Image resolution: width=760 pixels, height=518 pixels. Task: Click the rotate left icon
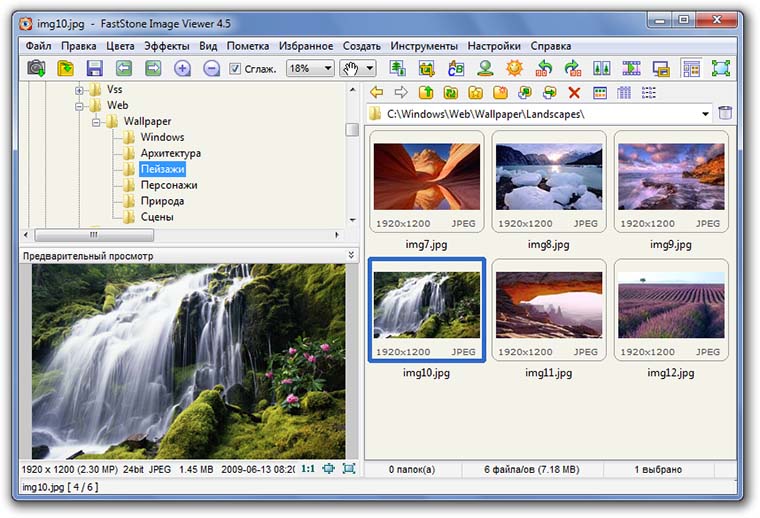point(544,68)
